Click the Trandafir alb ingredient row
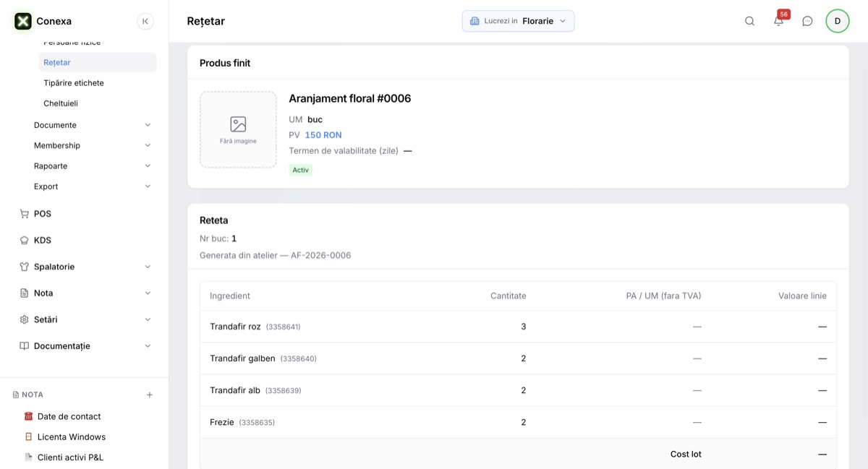868x469 pixels. 518,390
